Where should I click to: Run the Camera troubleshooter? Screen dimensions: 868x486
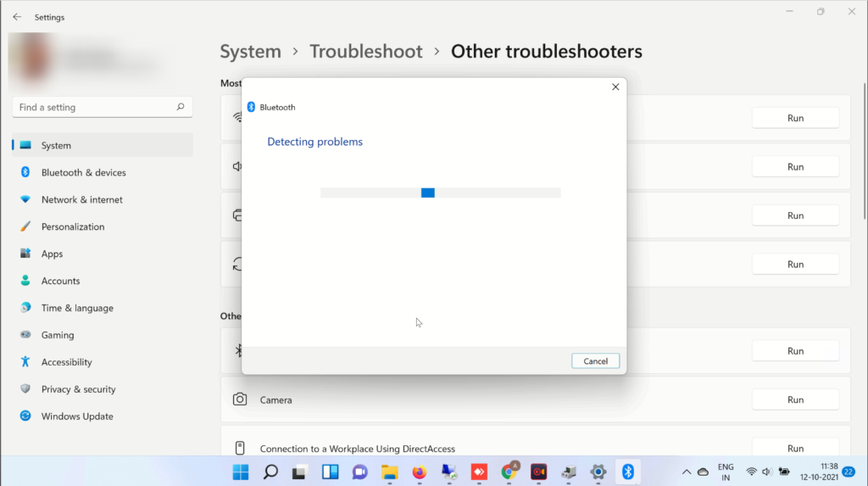point(795,399)
